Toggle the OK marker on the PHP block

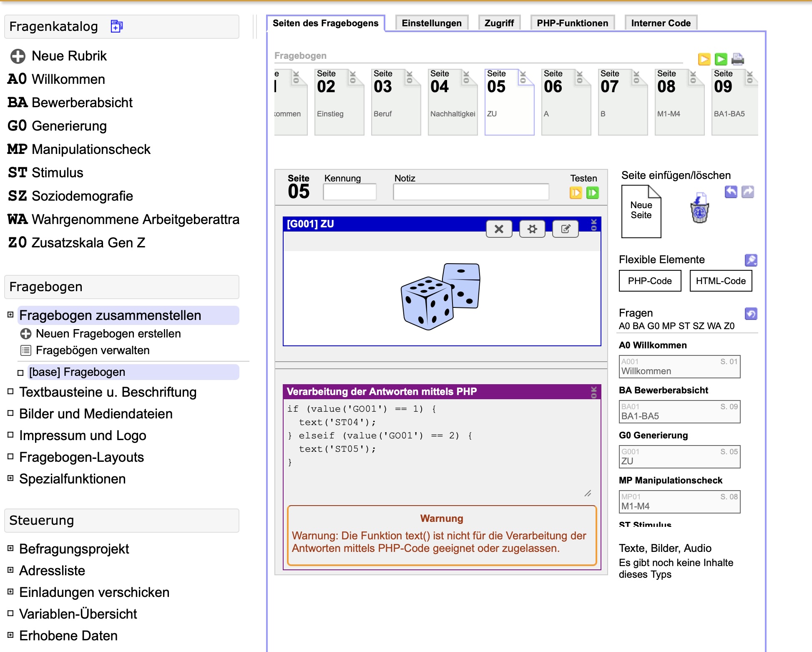coord(594,392)
